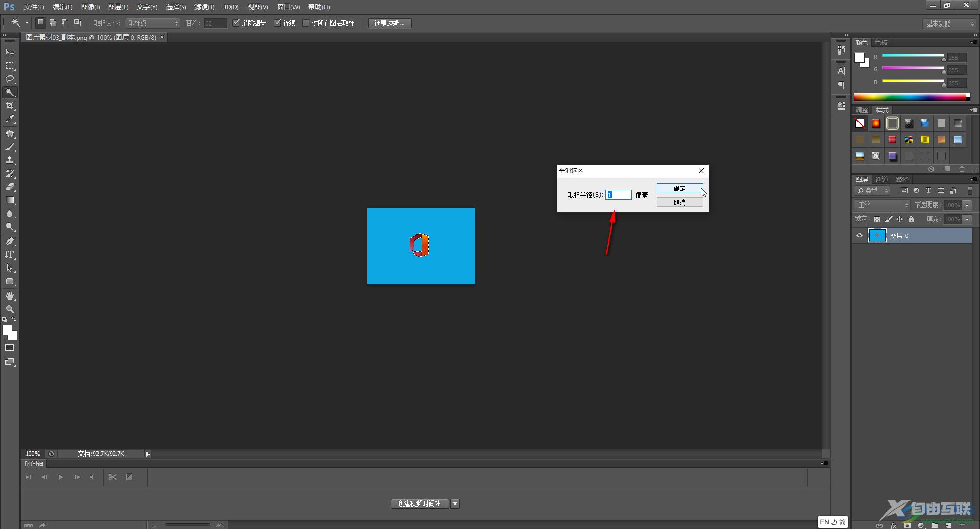The image size is (980, 529).
Task: Cancel the smooth selection dialog with 取消
Action: tap(680, 203)
